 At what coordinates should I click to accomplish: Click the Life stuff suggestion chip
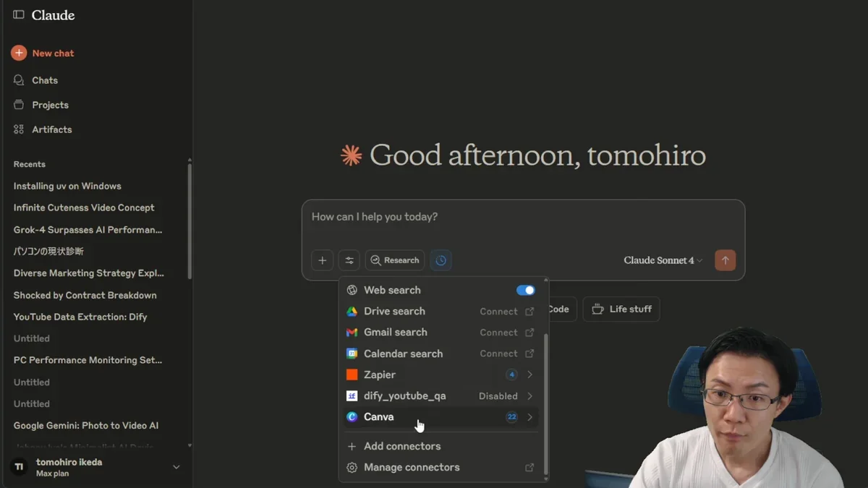tap(621, 309)
